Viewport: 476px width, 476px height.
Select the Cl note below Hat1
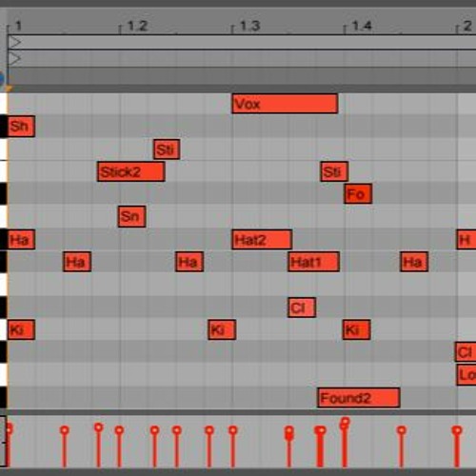click(x=302, y=307)
